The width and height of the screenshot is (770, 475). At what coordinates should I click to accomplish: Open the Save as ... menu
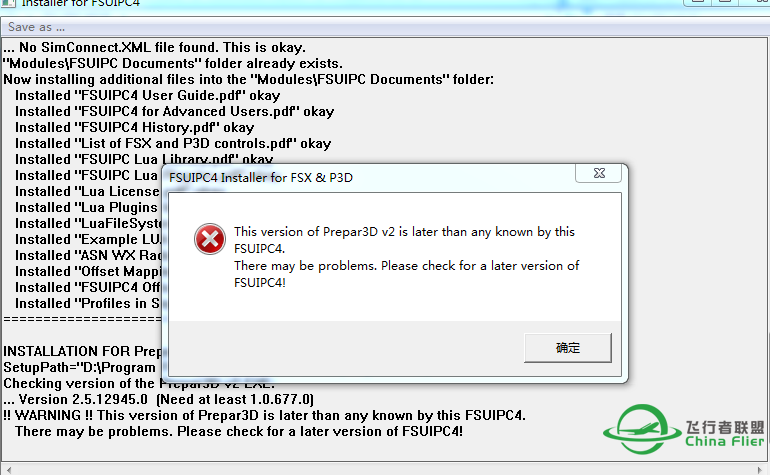click(x=36, y=27)
